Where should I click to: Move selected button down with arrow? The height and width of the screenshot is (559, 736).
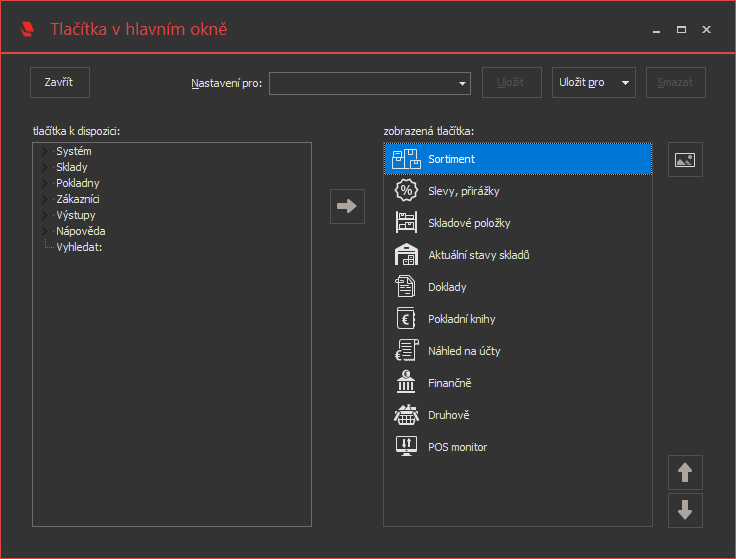(685, 510)
